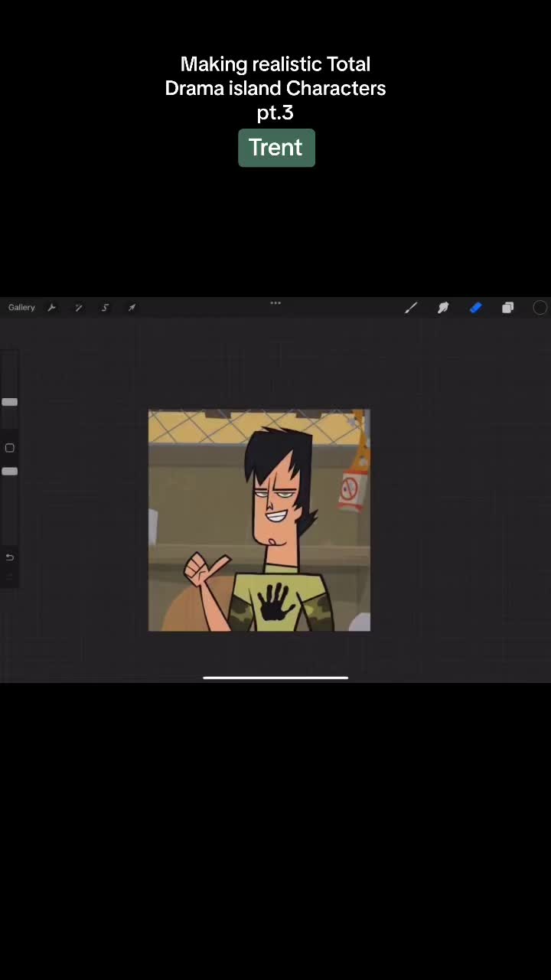The image size is (551, 980).
Task: Select the blue Eraser tool
Action: (x=475, y=308)
